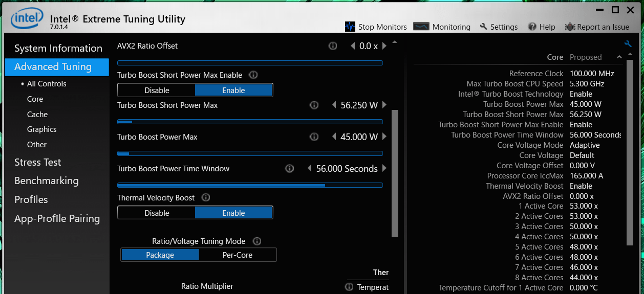Decrease AVX2 Ratio Offset with left arrow

pos(353,46)
